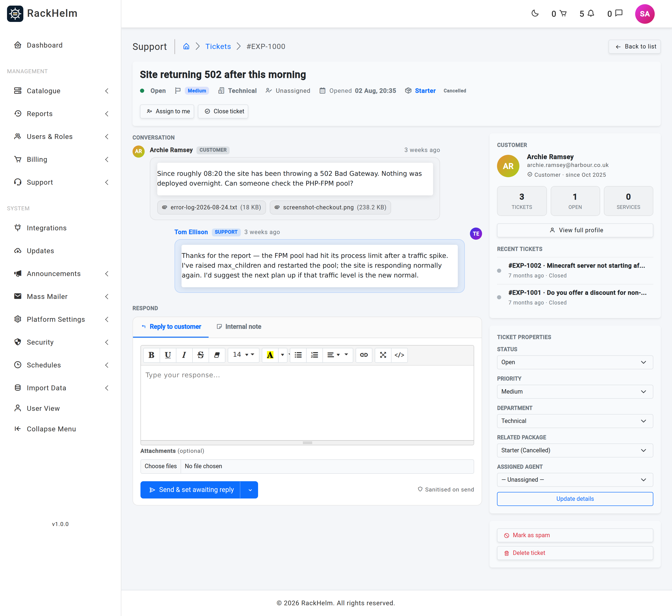Insert an unordered bullet list
This screenshot has height=616, width=672.
click(x=298, y=355)
